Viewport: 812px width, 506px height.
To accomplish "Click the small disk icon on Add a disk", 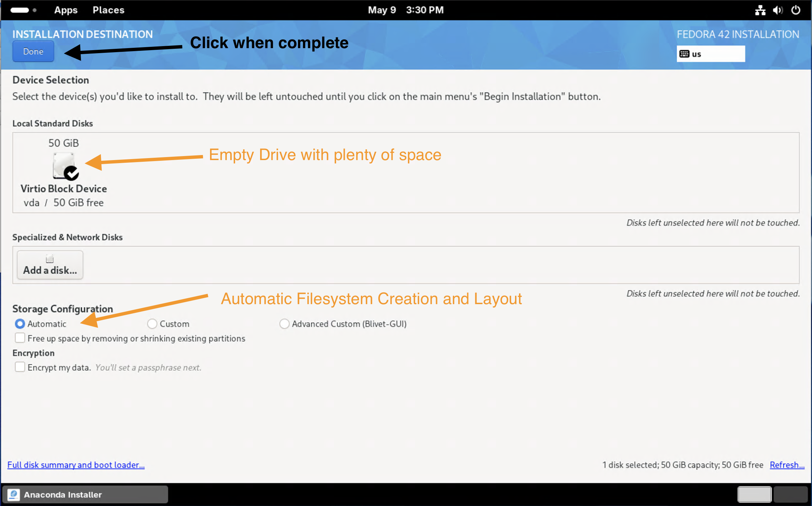I will pyautogui.click(x=49, y=259).
